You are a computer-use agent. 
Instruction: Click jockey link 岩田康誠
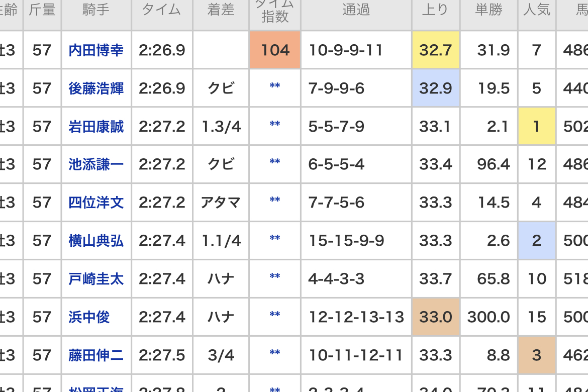96,127
